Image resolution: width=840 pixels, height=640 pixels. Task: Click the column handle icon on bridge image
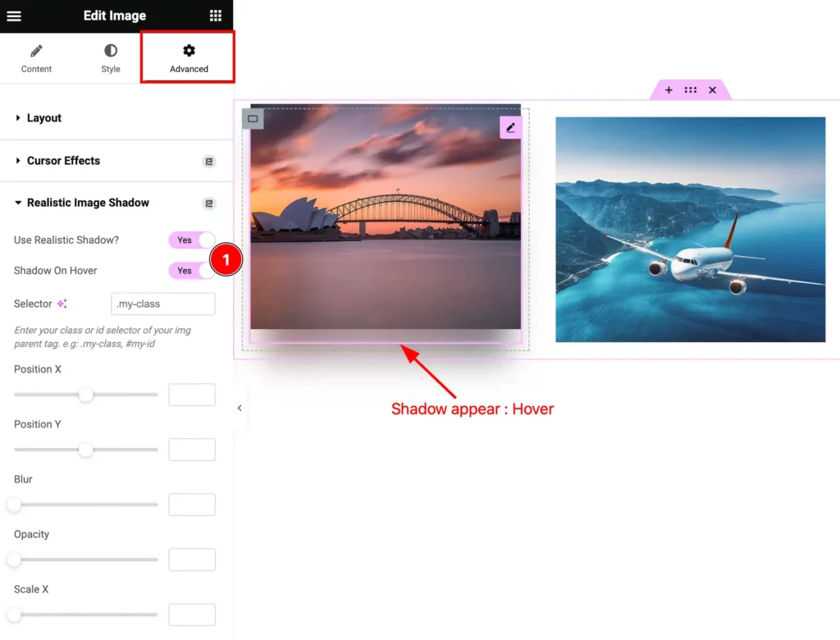(253, 119)
